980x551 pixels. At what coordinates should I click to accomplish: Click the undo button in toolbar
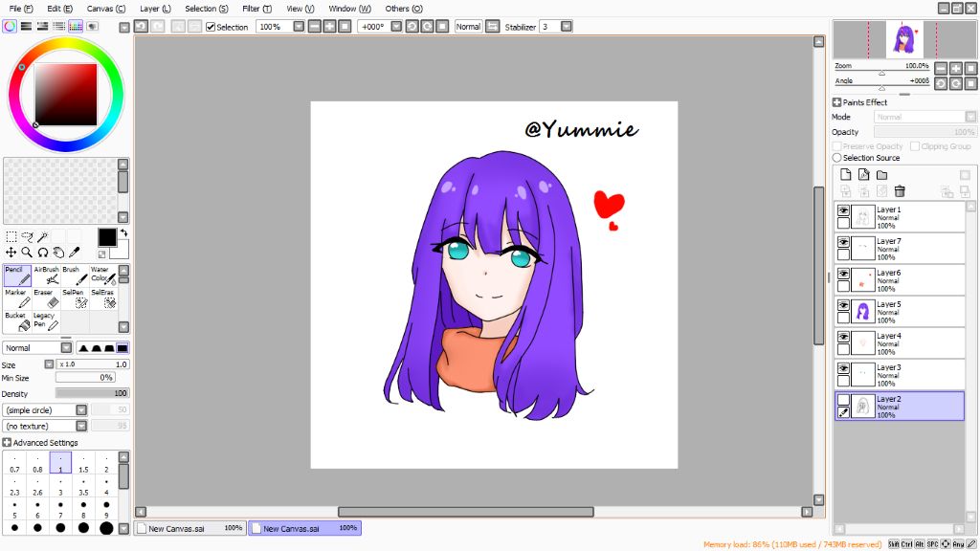coord(142,26)
